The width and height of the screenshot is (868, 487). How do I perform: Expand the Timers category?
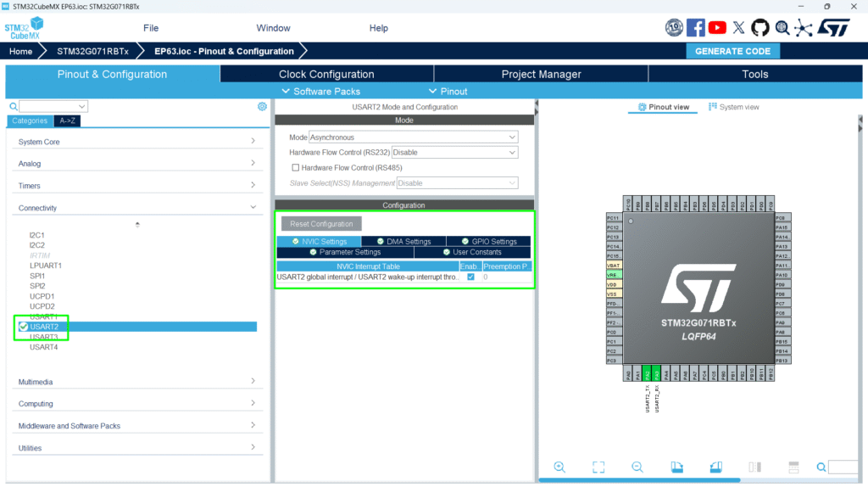pos(137,186)
